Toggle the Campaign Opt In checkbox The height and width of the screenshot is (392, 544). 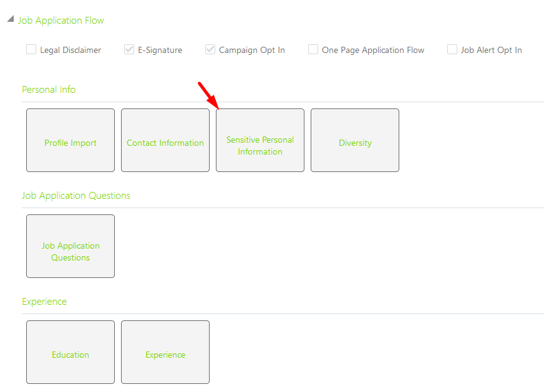(x=210, y=49)
